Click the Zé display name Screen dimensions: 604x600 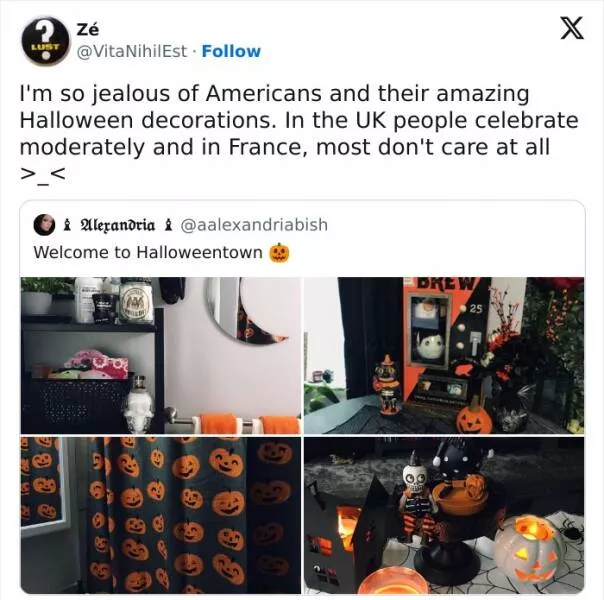point(88,29)
